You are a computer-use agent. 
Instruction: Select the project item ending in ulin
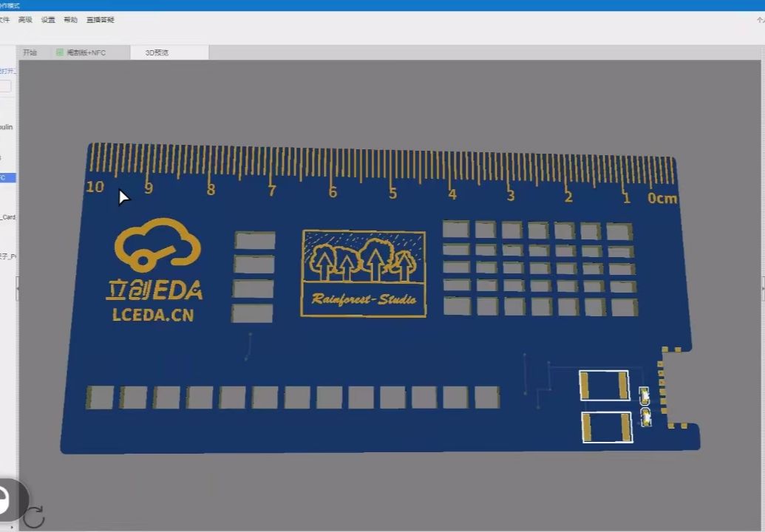pyautogui.click(x=7, y=127)
